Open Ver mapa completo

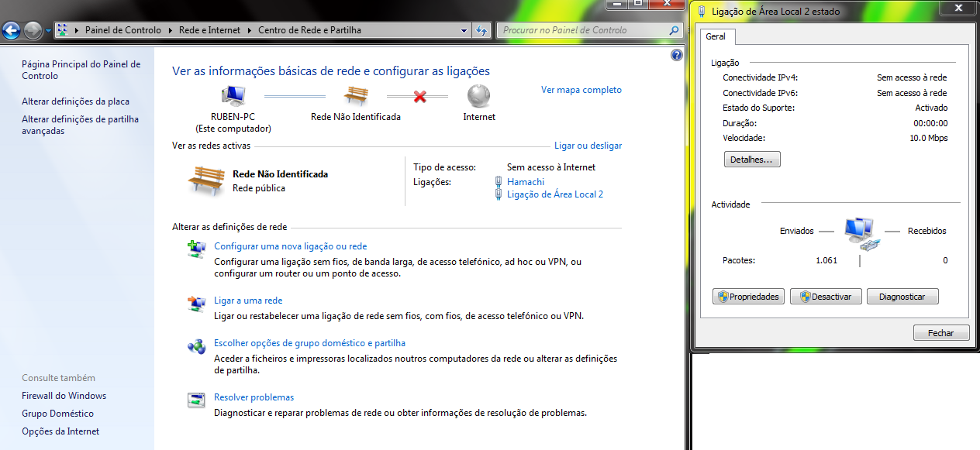coord(581,90)
